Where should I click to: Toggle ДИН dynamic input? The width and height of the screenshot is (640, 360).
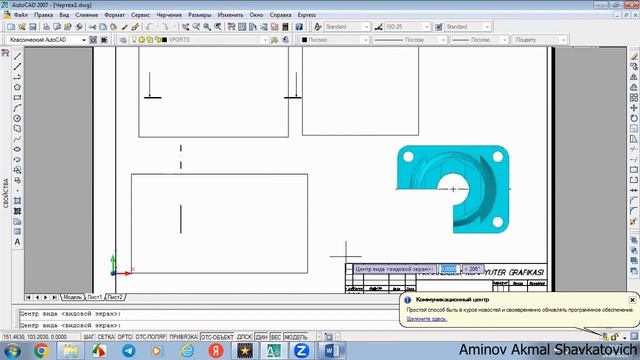point(261,337)
